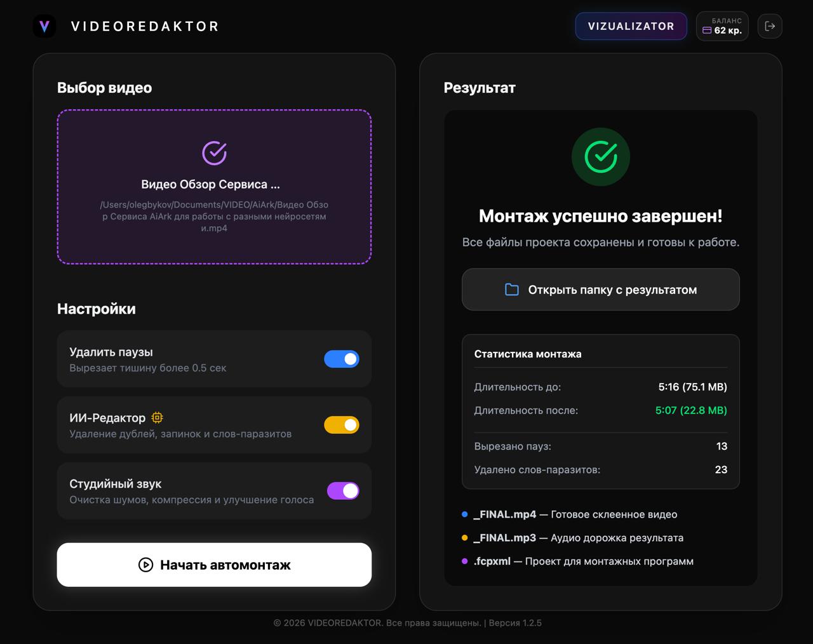
Task: Click Удаление дублей, запинок description
Action: pos(180,434)
